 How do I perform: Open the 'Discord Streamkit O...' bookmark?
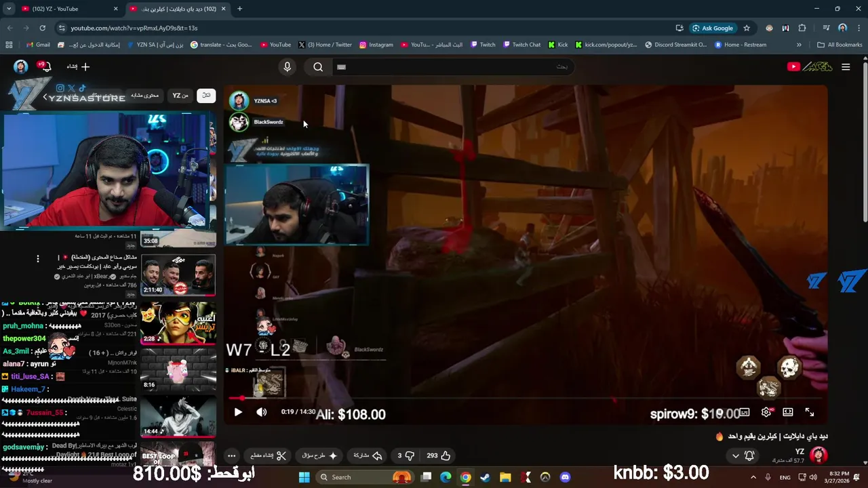click(675, 45)
